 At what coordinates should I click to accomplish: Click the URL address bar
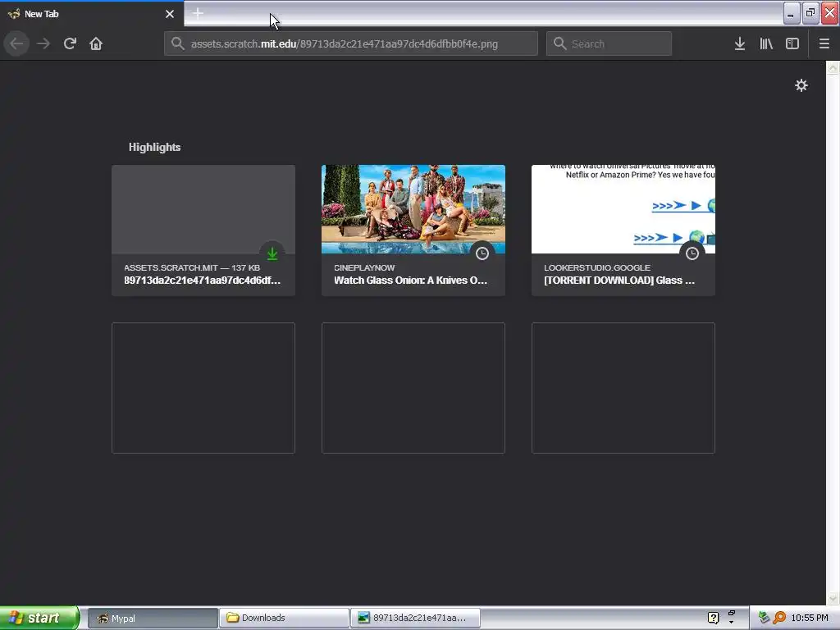point(351,43)
